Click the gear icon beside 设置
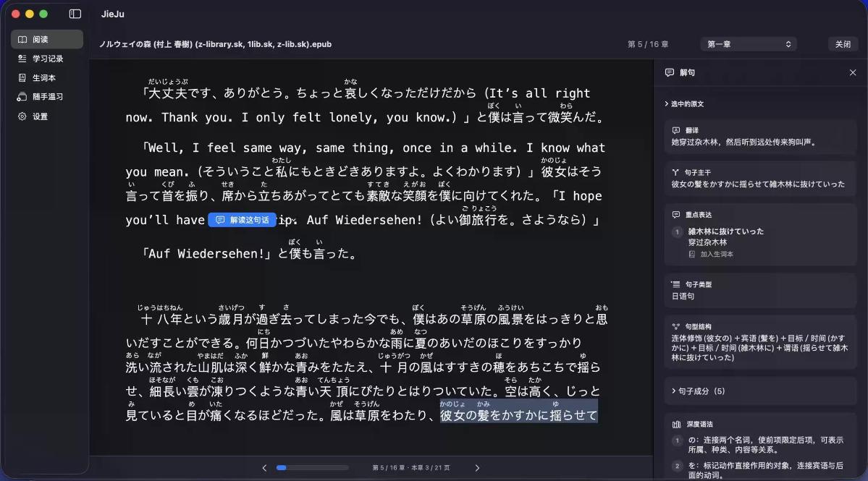Screen dimensions: 868x481 pyautogui.click(x=22, y=116)
